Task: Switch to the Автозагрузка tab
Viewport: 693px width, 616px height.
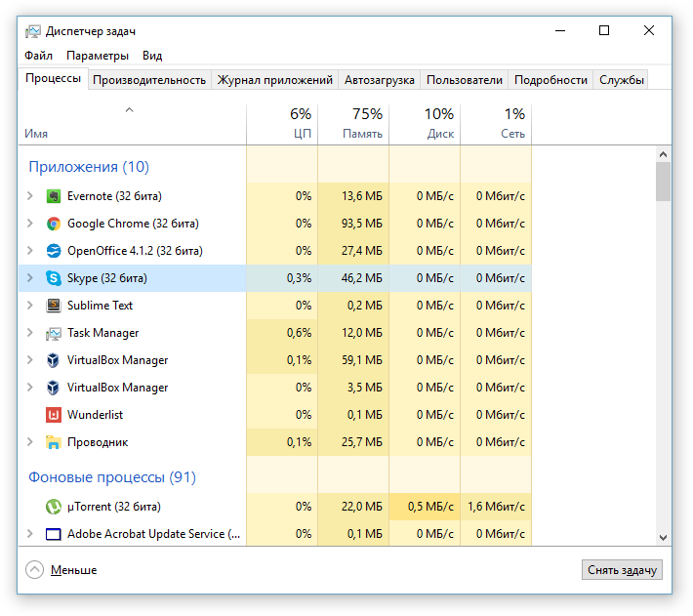Action: tap(380, 80)
